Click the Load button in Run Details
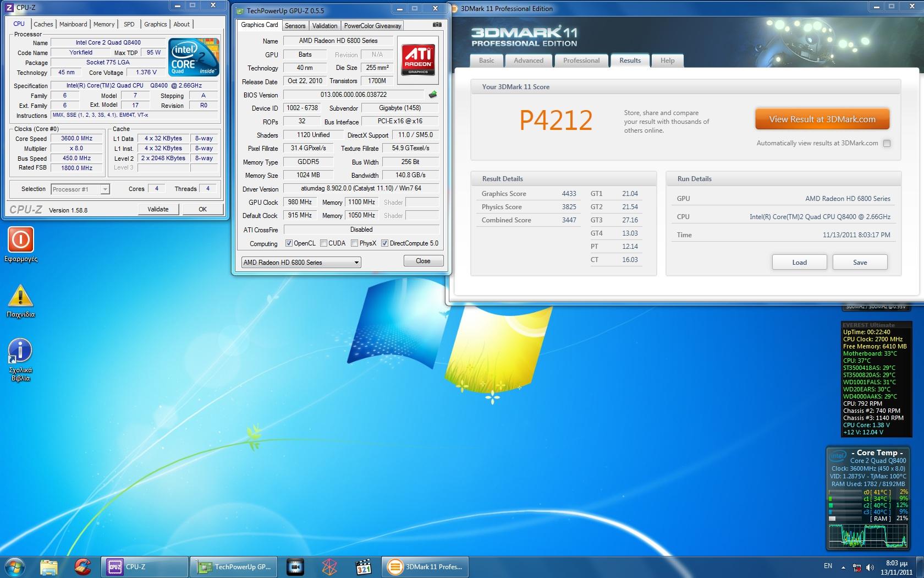924x578 pixels. point(799,262)
